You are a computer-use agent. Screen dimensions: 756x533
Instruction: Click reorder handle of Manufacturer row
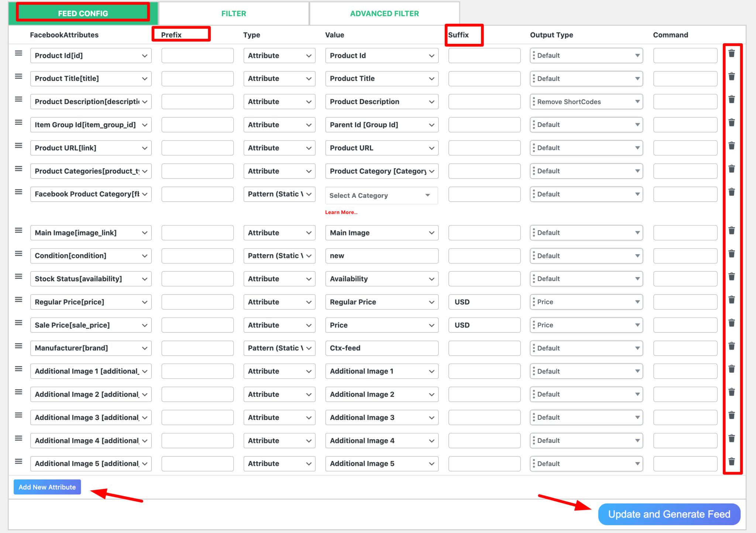click(x=18, y=346)
